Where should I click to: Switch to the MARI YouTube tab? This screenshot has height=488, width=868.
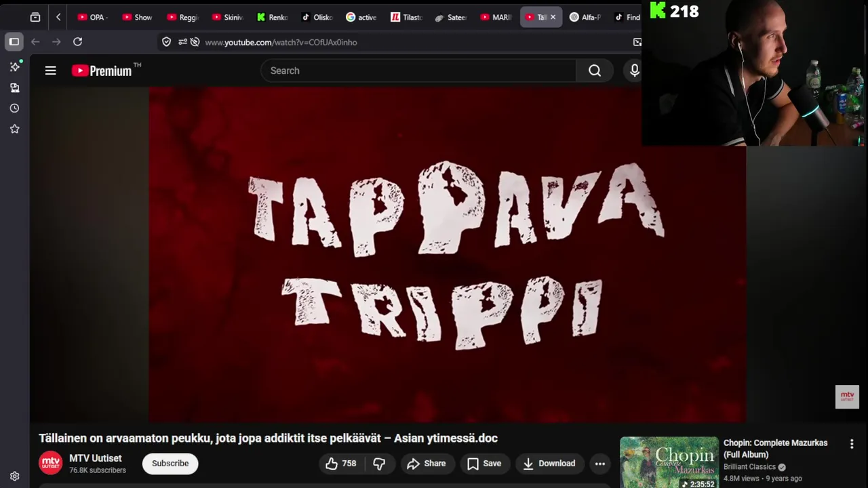pyautogui.click(x=495, y=17)
